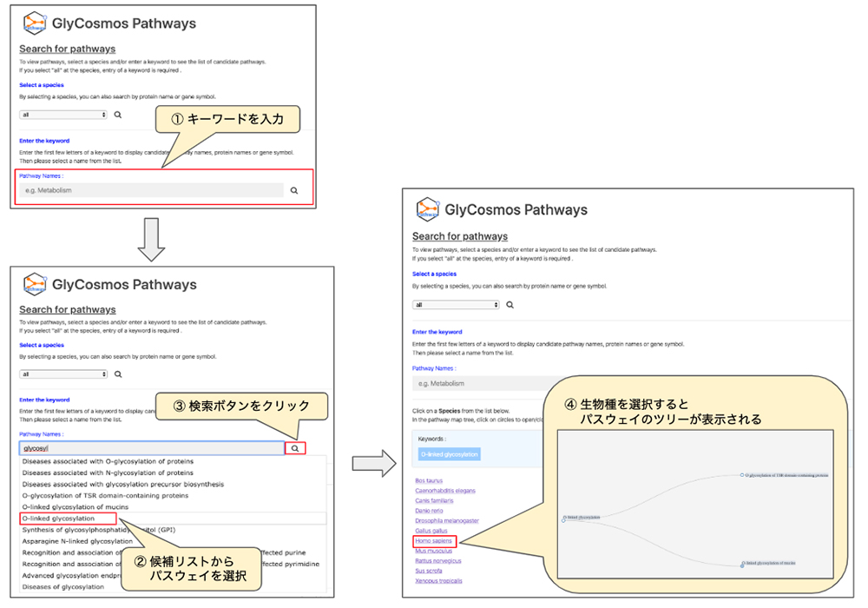Expand the 'all' species dropdown in right panel

[457, 305]
